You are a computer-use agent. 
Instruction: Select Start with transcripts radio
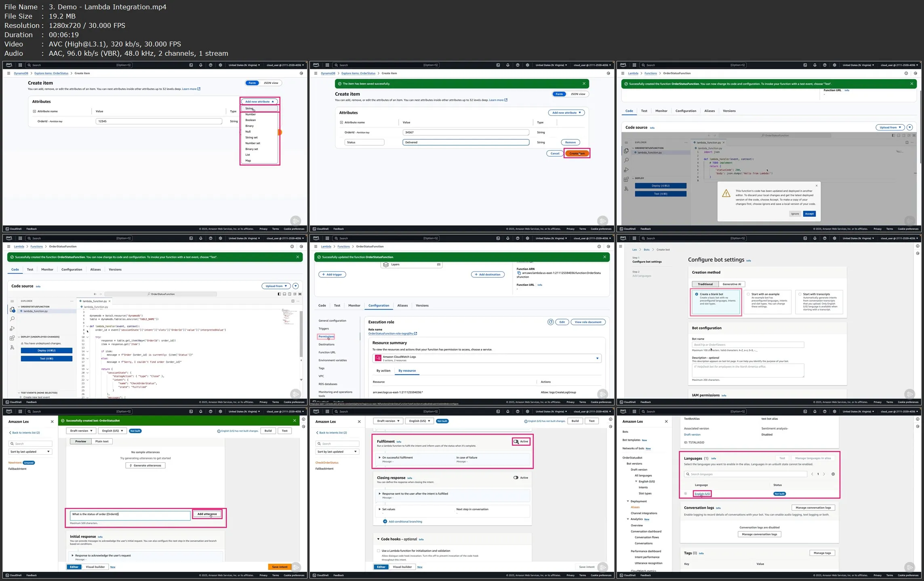click(800, 294)
